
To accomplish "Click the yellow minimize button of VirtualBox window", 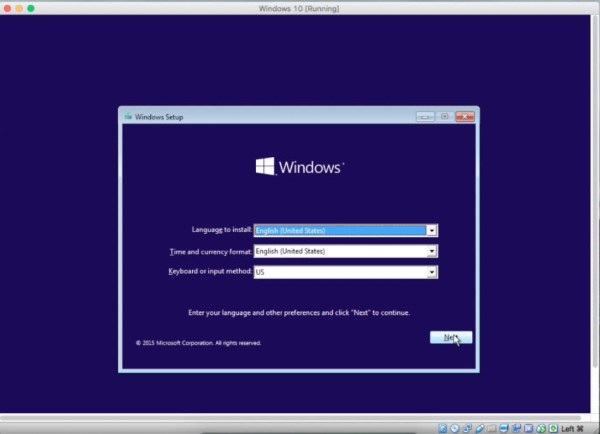I will 19,8.
